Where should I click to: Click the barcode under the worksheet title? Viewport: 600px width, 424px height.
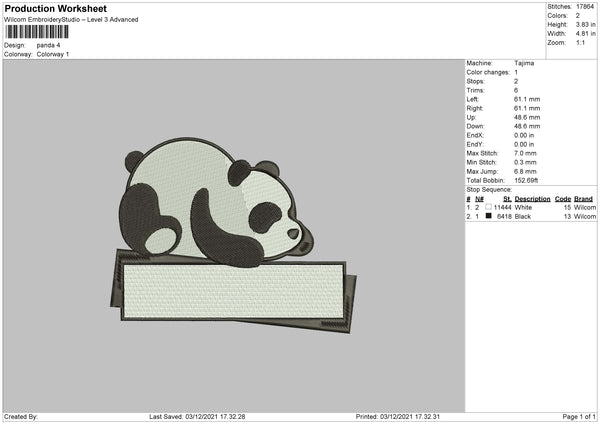(x=37, y=32)
